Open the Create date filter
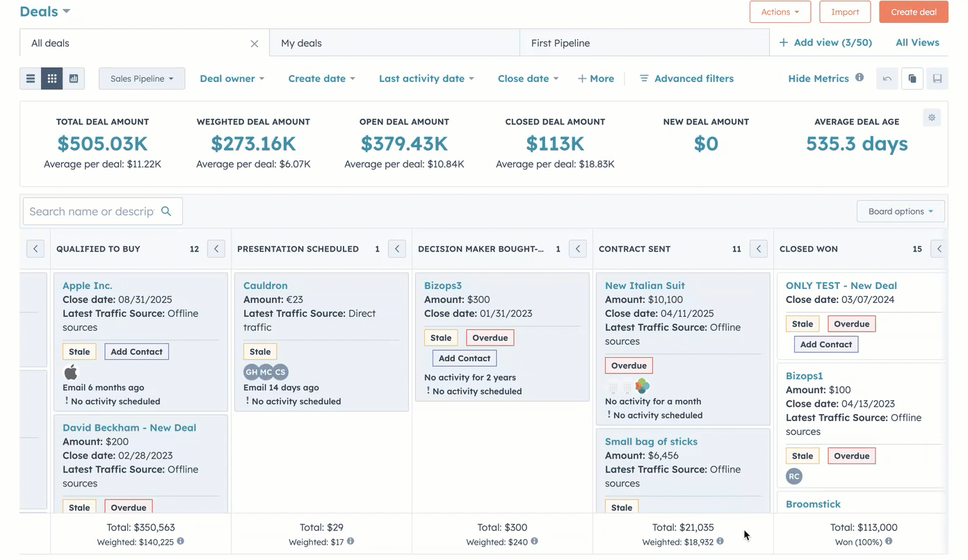Screen dimensions: 968x560 321,79
